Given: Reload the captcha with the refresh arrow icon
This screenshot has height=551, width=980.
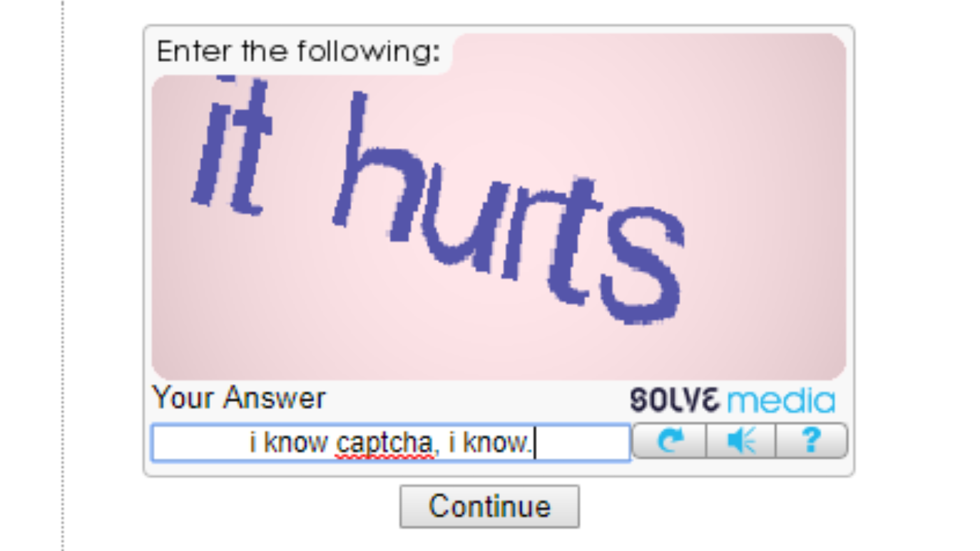Looking at the screenshot, I should (x=669, y=442).
